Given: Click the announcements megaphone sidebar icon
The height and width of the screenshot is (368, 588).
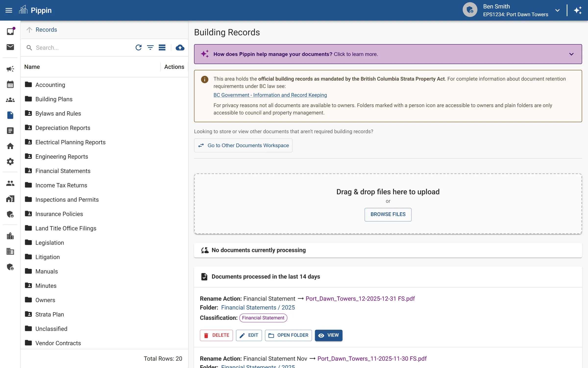Looking at the screenshot, I should [x=10, y=69].
